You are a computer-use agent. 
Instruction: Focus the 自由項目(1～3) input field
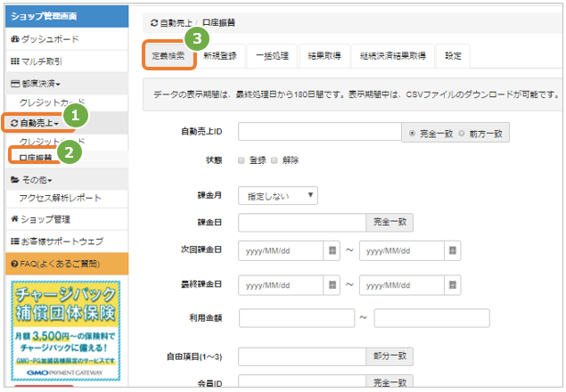click(302, 356)
